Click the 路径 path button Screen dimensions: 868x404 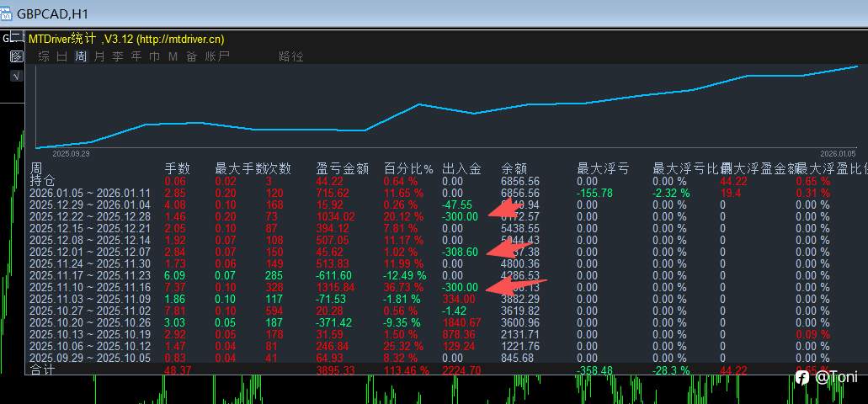coord(291,56)
